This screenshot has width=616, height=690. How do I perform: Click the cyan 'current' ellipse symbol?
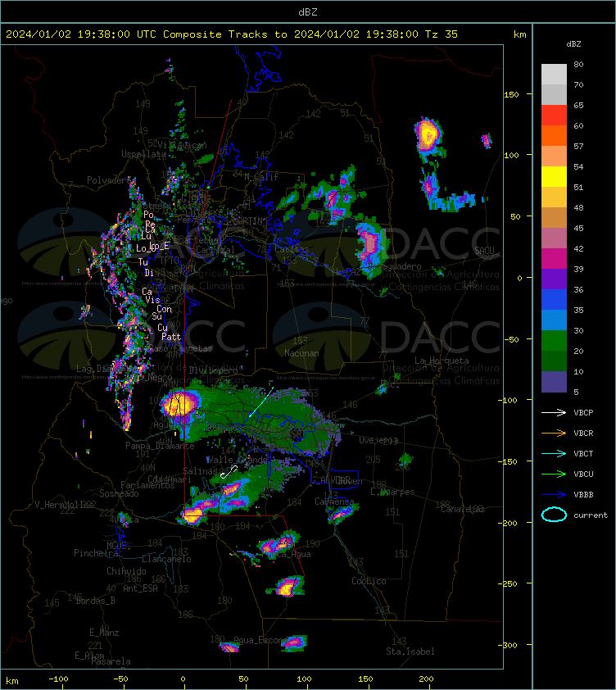pos(554,515)
